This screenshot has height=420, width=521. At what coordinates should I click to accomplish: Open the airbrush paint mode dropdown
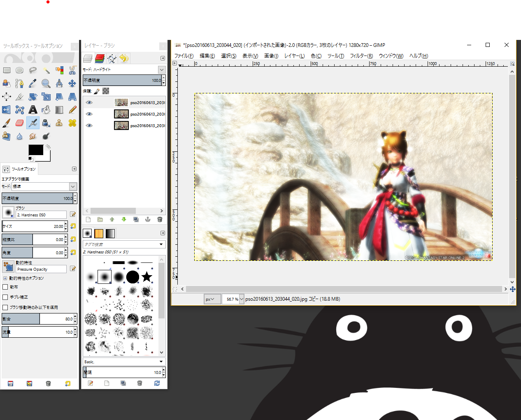tap(73, 186)
